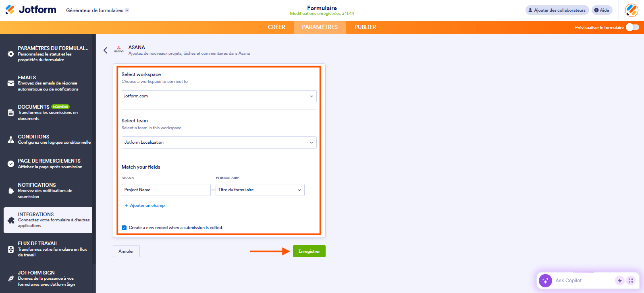Click the NOUVEAU badge next to Documents
This screenshot has width=644, height=293.
click(60, 107)
